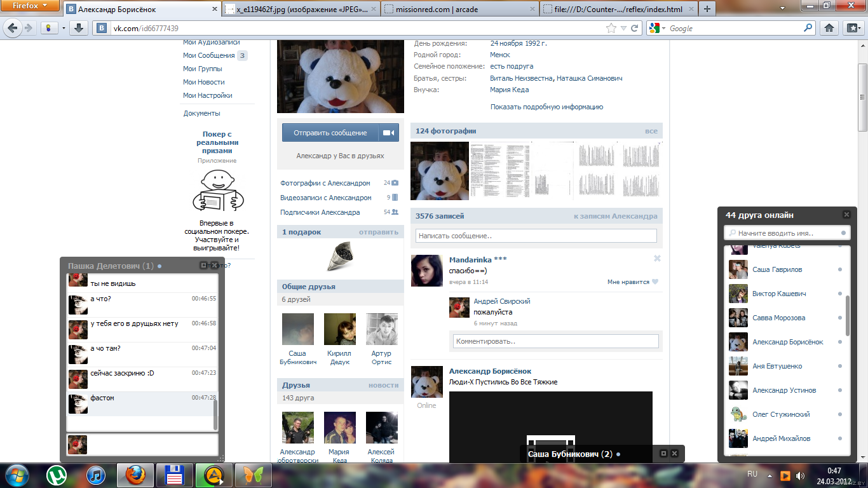This screenshot has height=488, width=868.
Task: Click the Google search magnifier icon
Action: tap(808, 28)
